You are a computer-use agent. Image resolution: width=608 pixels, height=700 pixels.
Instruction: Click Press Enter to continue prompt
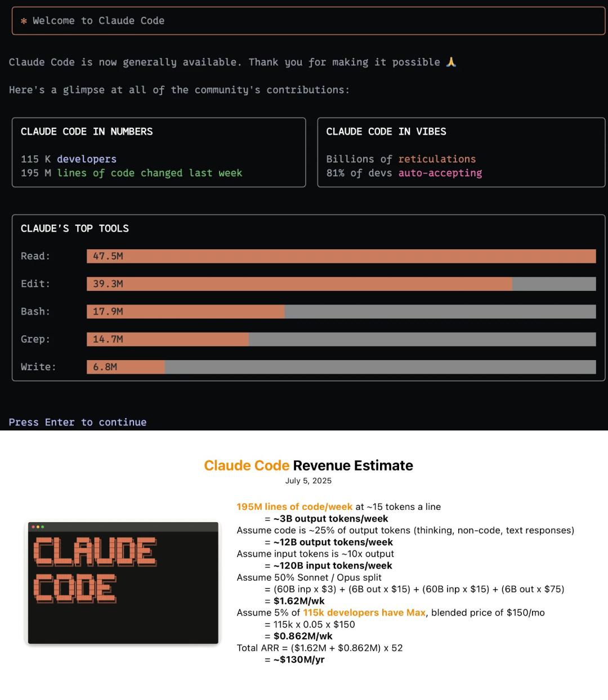click(x=78, y=422)
